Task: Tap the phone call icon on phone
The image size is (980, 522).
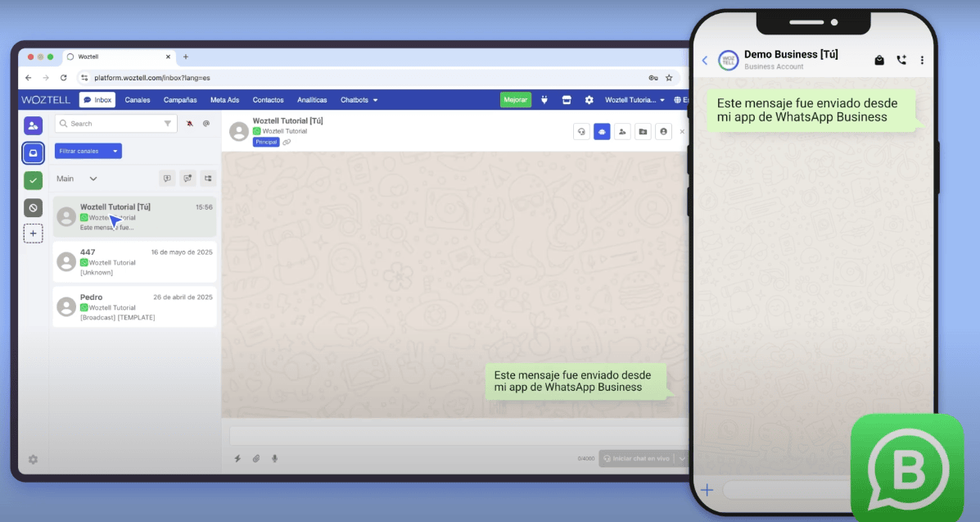Action: coord(901,60)
